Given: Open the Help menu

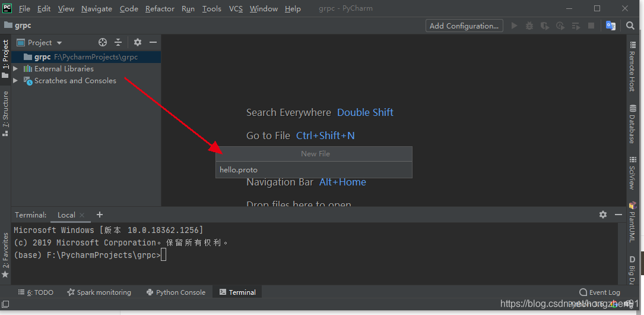Looking at the screenshot, I should coord(293,9).
